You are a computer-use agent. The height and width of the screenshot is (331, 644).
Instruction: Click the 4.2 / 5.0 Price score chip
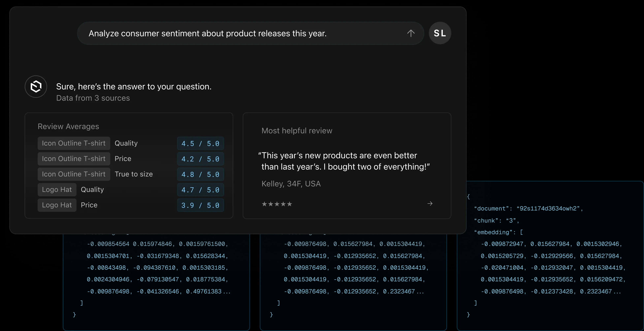click(200, 159)
